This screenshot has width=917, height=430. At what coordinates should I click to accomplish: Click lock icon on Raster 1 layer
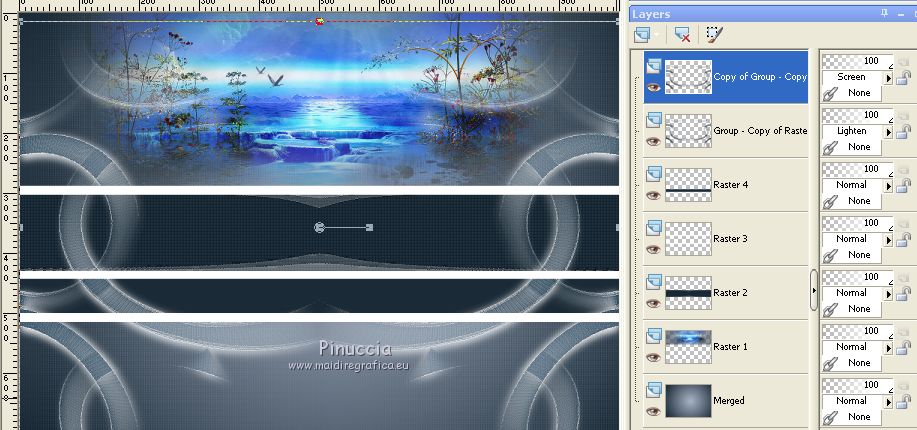point(904,348)
